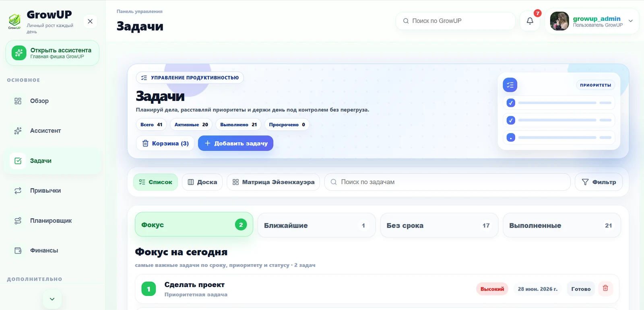The height and width of the screenshot is (310, 644).
Task: Click the Всего 41 chip
Action: pos(151,125)
